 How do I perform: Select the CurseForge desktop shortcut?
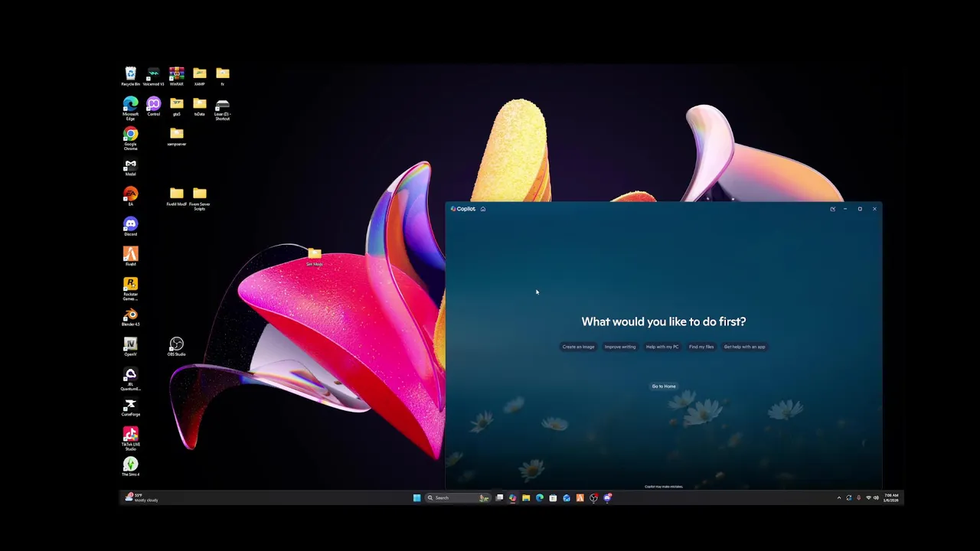coord(130,408)
